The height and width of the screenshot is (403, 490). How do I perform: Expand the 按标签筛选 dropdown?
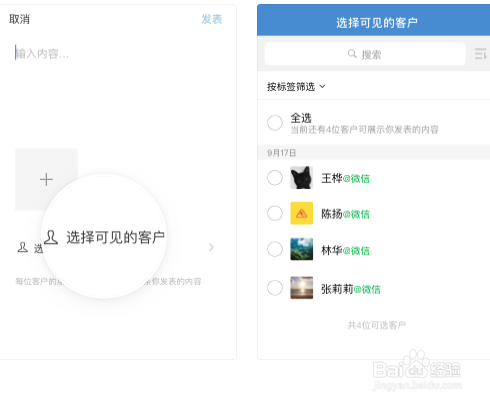[x=296, y=87]
